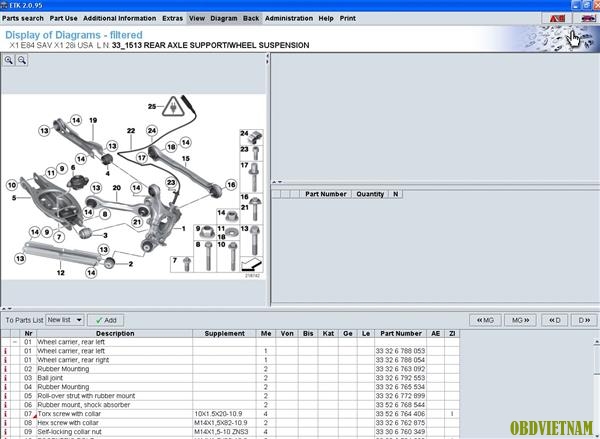Select part number 33 32 6 788 053
The image size is (600, 439).
coord(400,351)
